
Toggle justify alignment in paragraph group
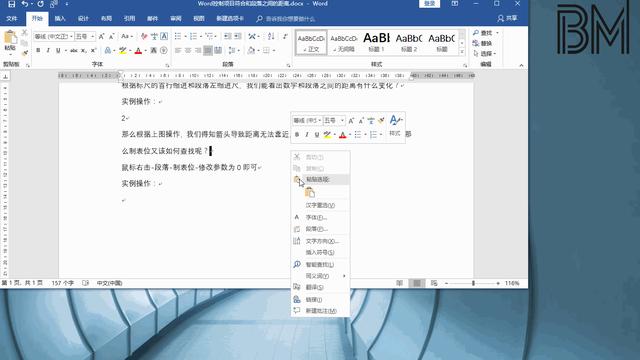(208, 50)
